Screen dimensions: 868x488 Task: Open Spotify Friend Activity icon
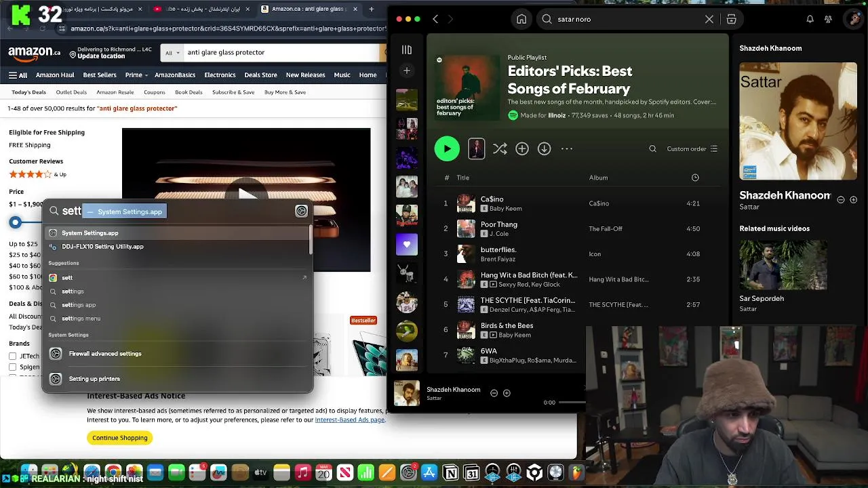coord(828,19)
